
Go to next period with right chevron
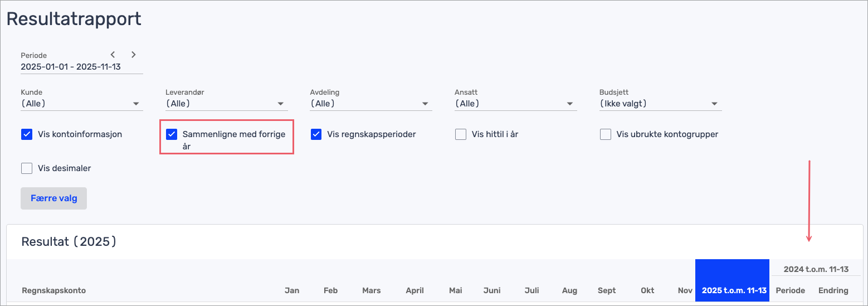pos(134,55)
